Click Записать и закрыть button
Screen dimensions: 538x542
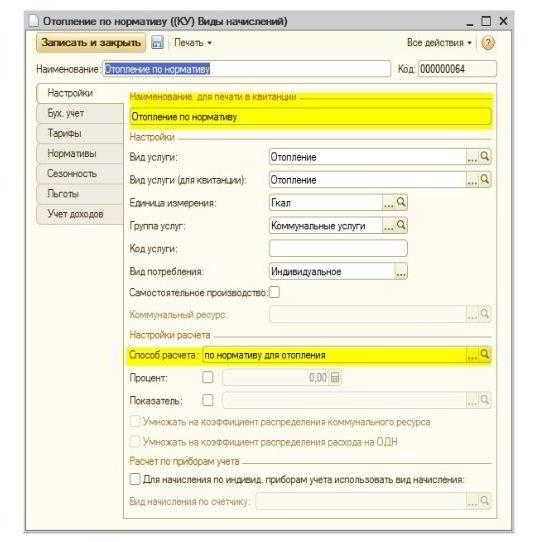[91, 43]
